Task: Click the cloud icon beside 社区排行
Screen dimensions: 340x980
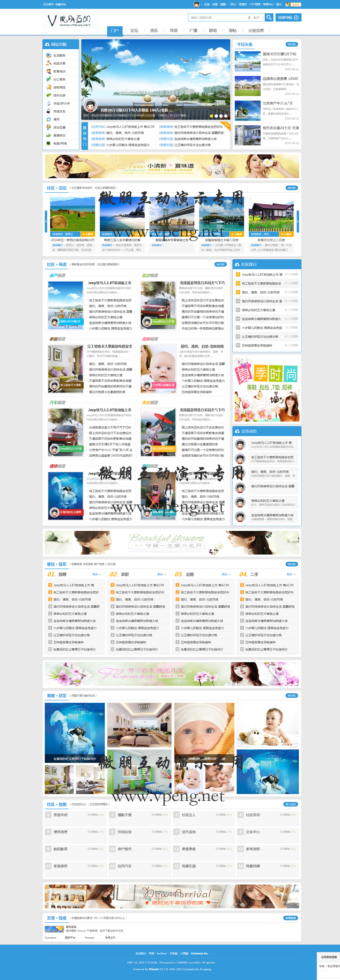Action: click(237, 264)
